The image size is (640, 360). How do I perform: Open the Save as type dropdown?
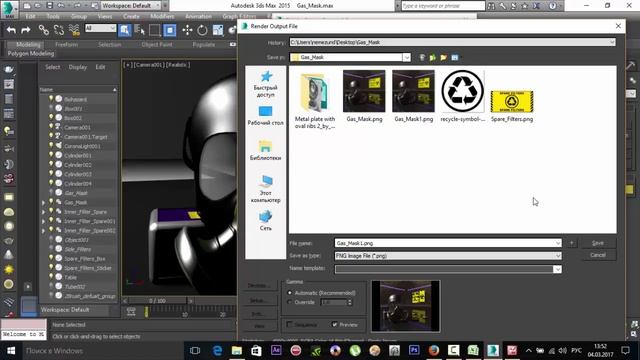(558, 256)
